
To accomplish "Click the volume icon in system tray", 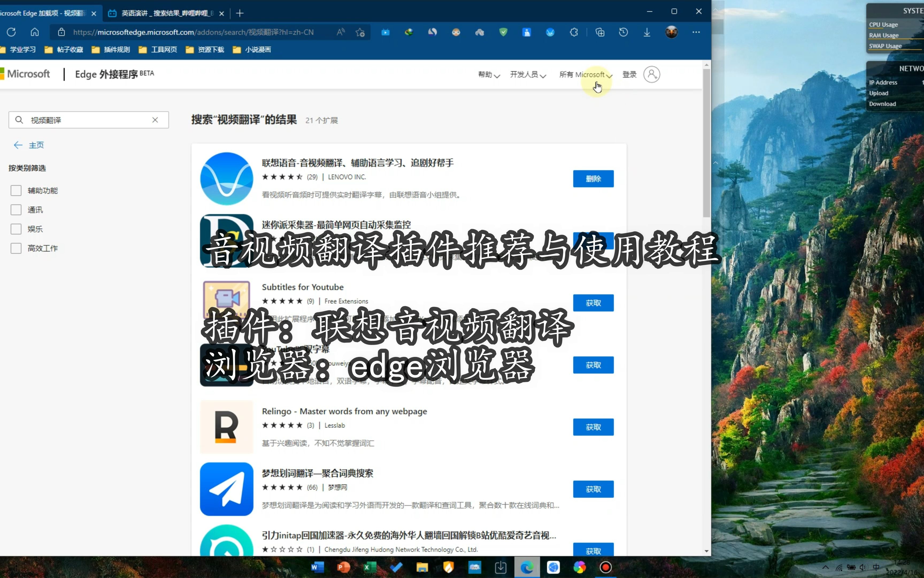I will (x=863, y=567).
